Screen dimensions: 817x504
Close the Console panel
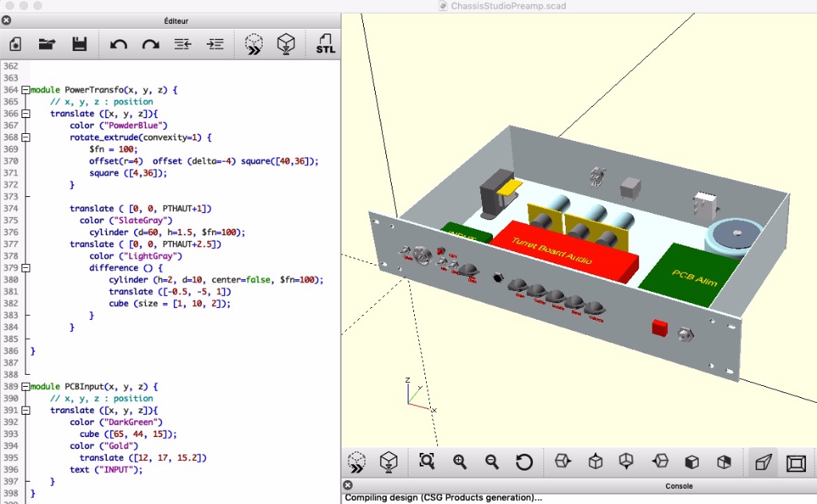pos(347,485)
